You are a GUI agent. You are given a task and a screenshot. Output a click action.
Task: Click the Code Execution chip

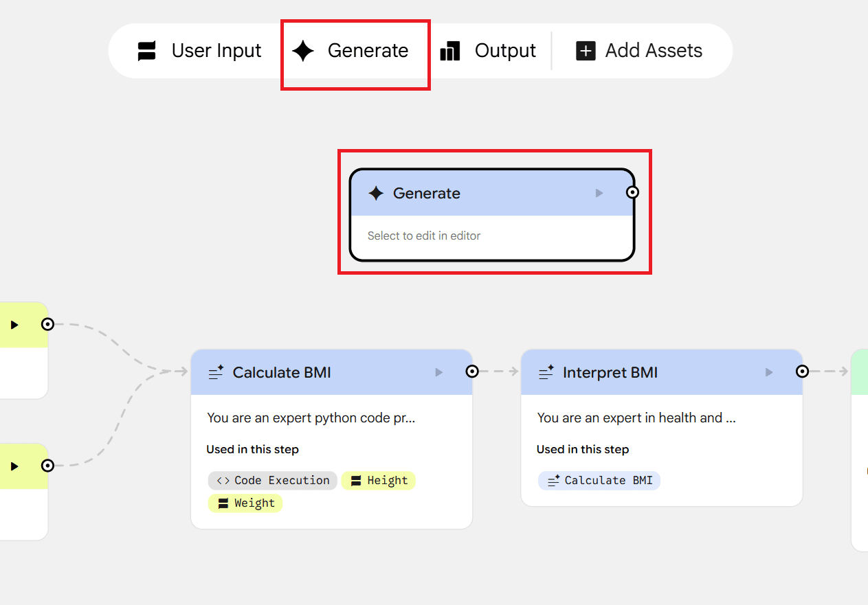tap(273, 481)
